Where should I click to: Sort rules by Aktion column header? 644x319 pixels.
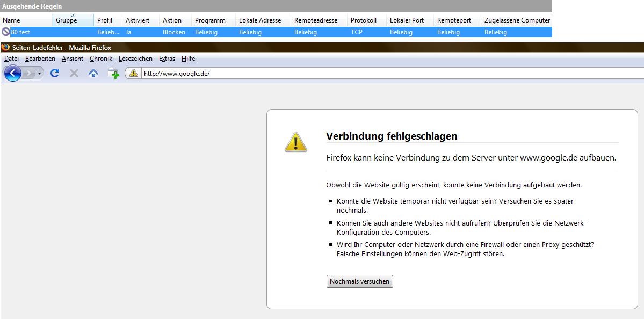click(x=176, y=20)
